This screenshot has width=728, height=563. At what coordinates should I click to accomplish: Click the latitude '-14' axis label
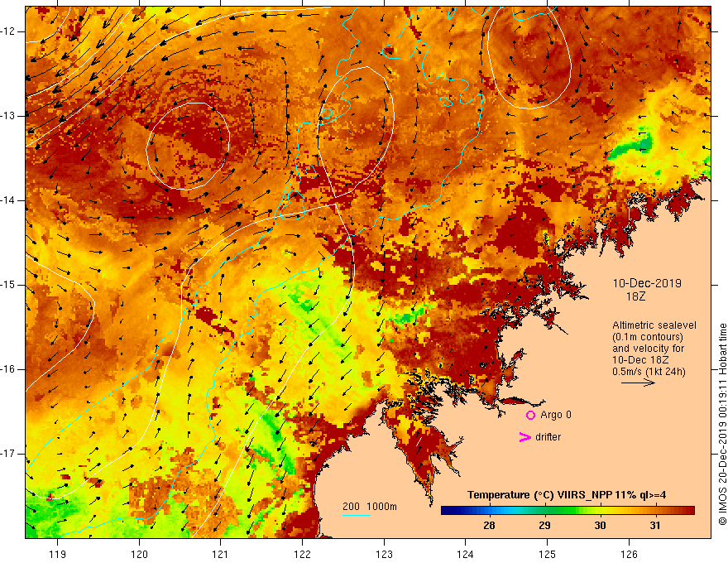(x=8, y=200)
